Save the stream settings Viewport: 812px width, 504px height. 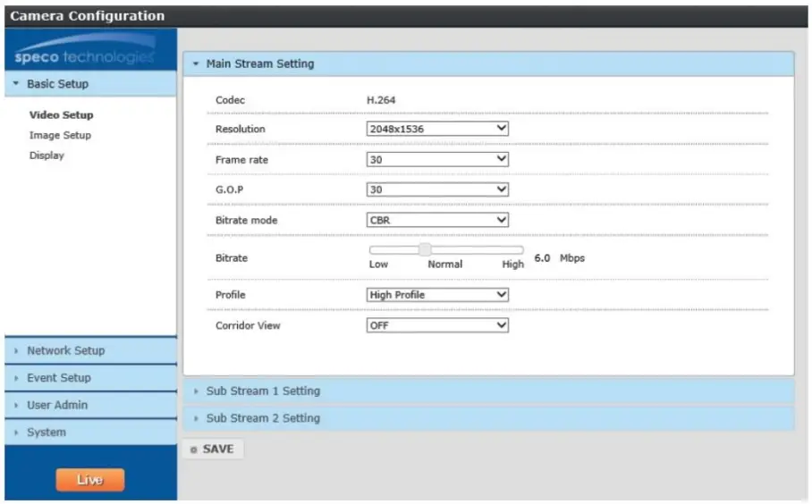tap(213, 449)
